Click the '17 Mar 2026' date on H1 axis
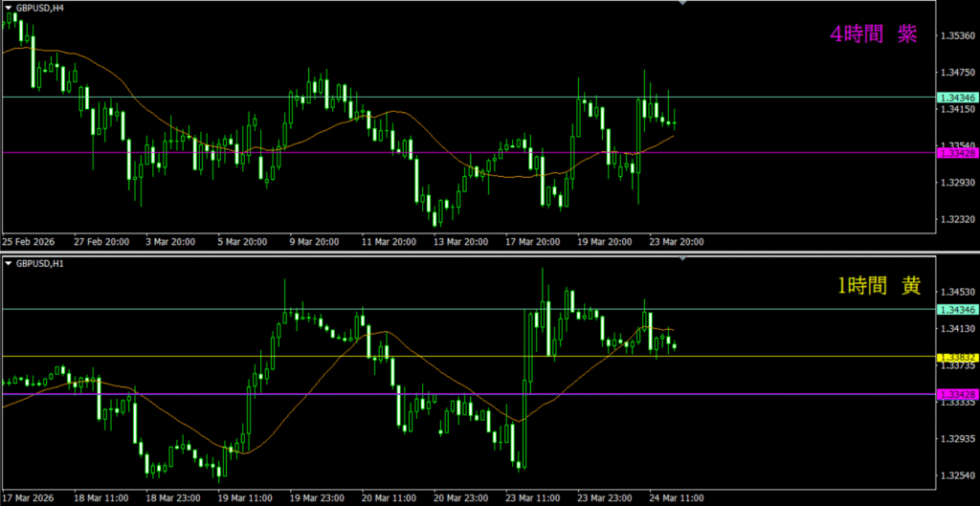This screenshot has width=980, height=506. click(30, 497)
